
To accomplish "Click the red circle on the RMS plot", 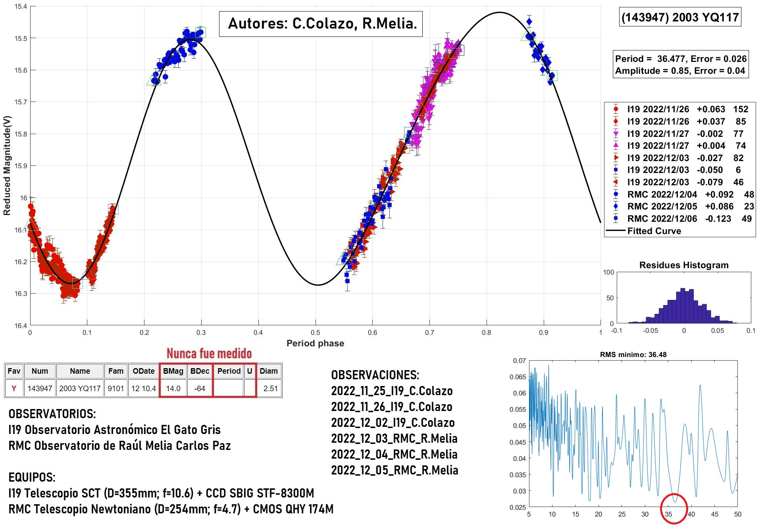I will click(x=673, y=508).
